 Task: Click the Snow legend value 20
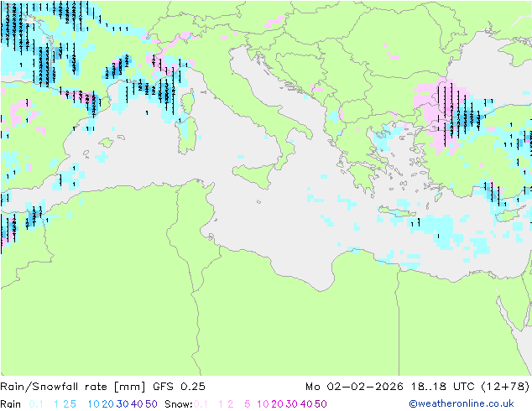pos(277,404)
